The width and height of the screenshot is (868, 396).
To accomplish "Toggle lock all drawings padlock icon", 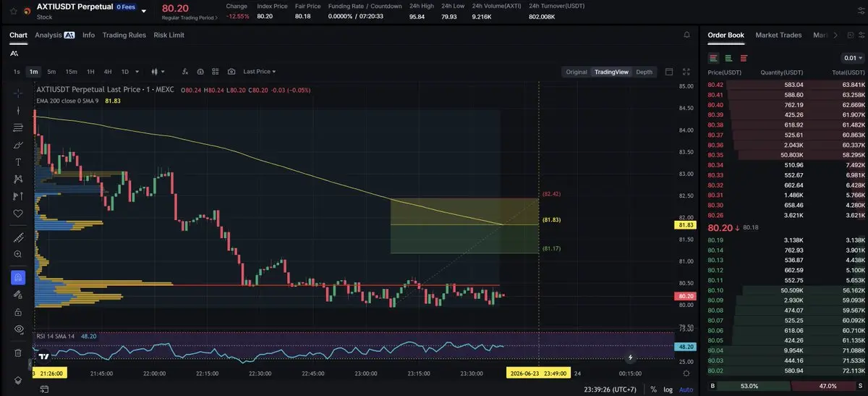I will coord(18,311).
